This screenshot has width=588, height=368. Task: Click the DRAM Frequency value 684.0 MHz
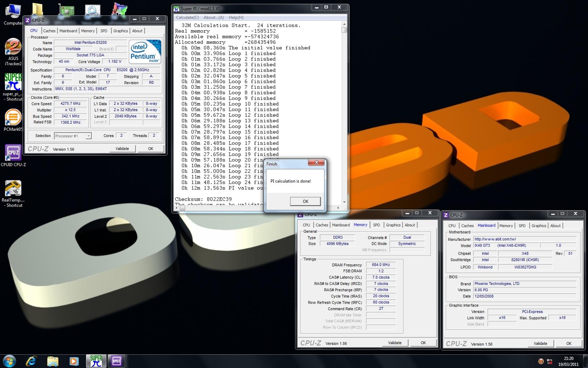tap(381, 265)
